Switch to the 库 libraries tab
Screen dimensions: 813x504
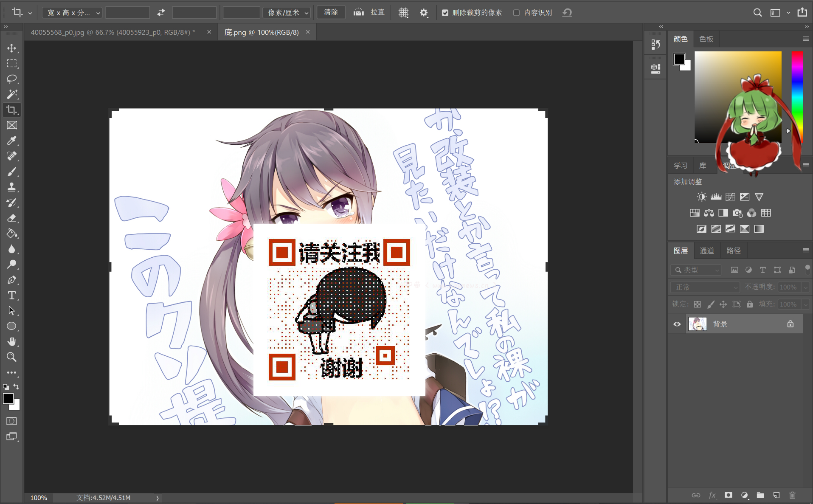click(x=703, y=166)
